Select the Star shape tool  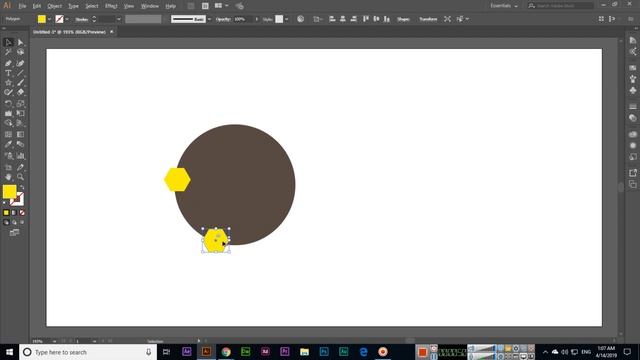8,83
